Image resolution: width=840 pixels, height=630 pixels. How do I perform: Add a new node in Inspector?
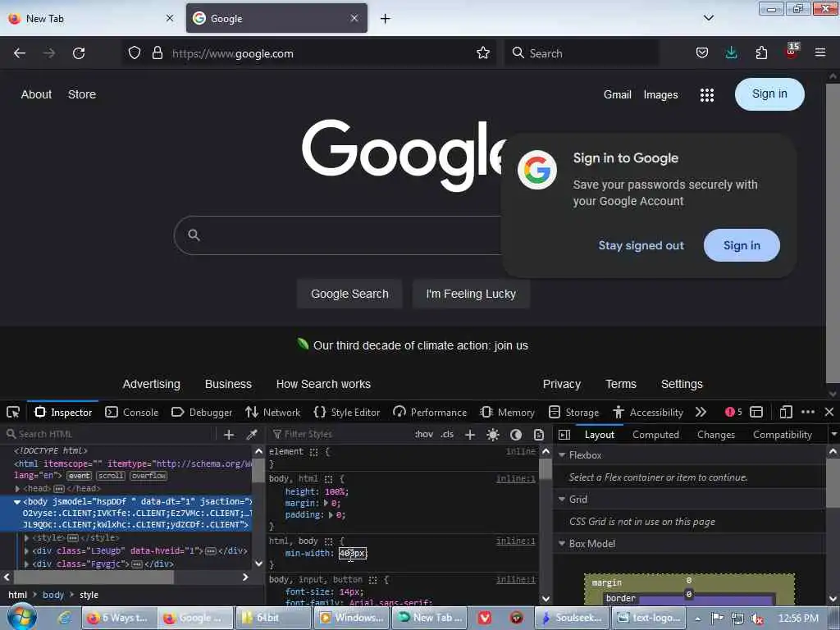pos(229,435)
